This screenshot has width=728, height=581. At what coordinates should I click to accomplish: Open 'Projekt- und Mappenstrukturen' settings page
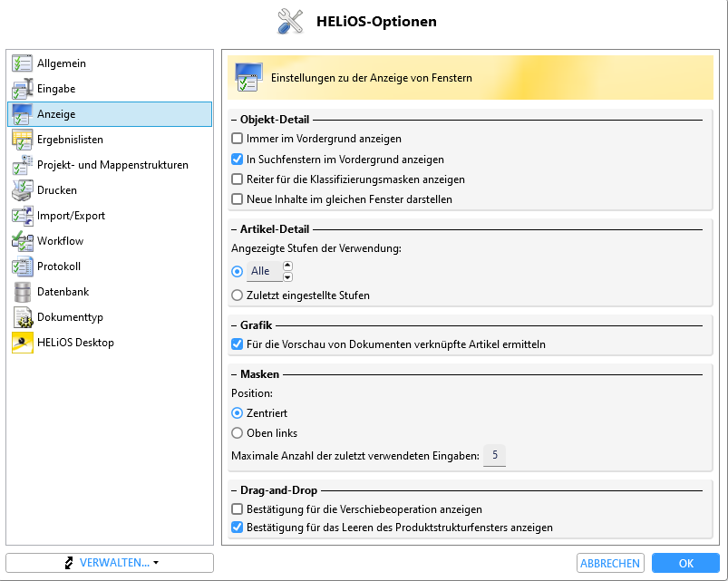[112, 165]
